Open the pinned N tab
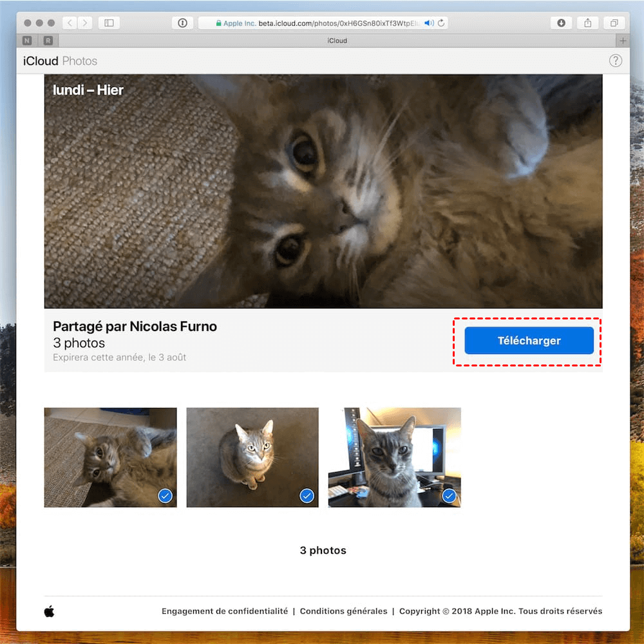The height and width of the screenshot is (644, 644). tap(27, 41)
